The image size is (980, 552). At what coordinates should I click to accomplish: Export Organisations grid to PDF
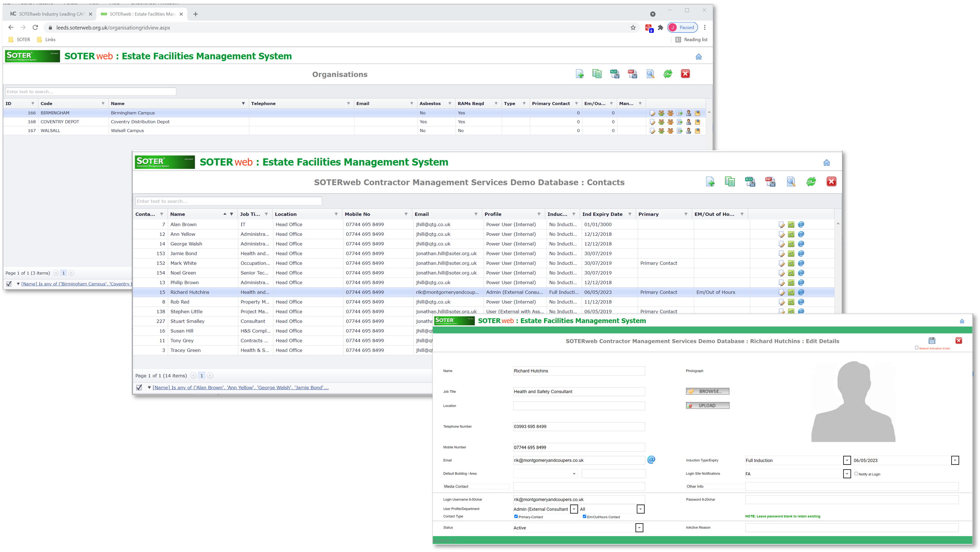click(x=632, y=74)
